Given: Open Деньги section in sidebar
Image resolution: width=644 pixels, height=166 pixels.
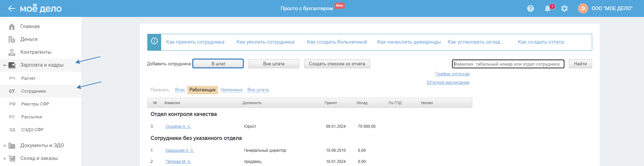Looking at the screenshot, I should pos(29,39).
